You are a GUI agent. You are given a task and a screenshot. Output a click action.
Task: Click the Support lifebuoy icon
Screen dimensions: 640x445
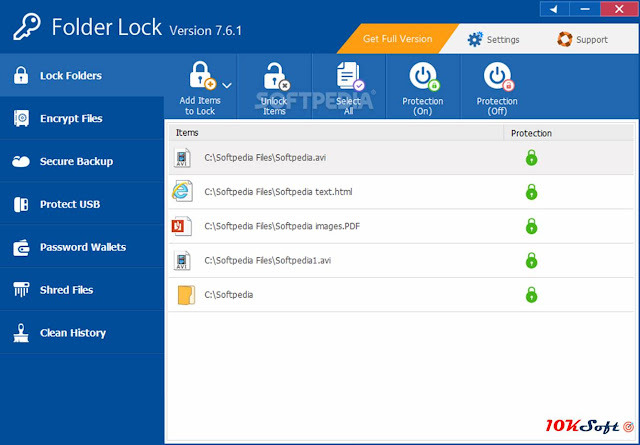tap(564, 40)
